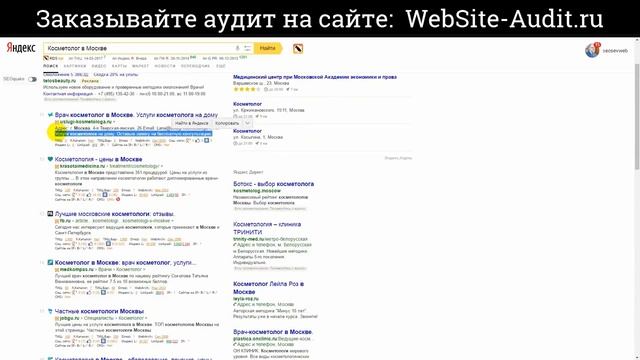Click the yellow Найти search button
The width and height of the screenshot is (640, 360).
(x=267, y=48)
